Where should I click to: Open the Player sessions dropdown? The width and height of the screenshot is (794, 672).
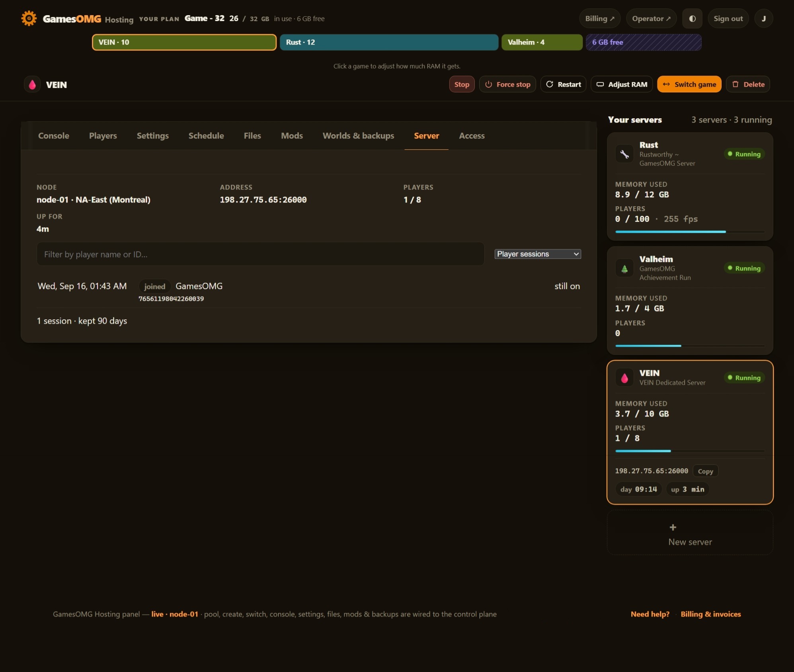(x=538, y=254)
